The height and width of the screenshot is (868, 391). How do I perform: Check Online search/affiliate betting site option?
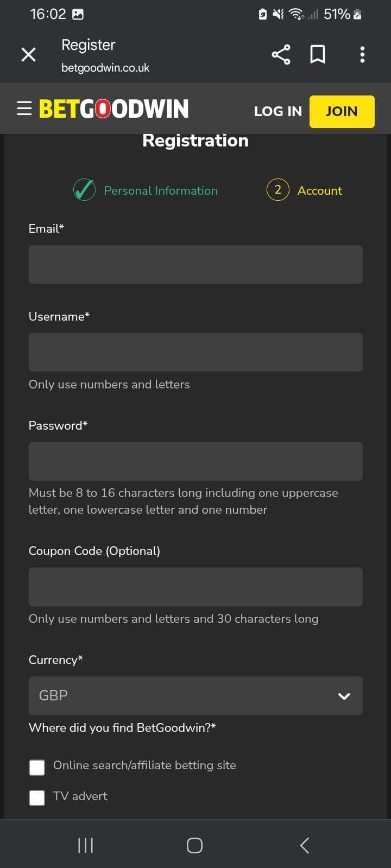(x=37, y=767)
